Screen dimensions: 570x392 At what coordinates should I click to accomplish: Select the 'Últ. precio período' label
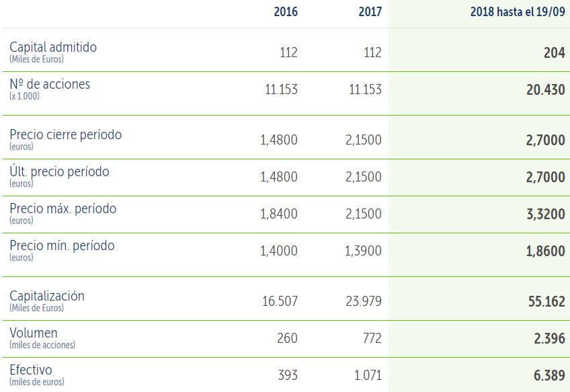[59, 171]
